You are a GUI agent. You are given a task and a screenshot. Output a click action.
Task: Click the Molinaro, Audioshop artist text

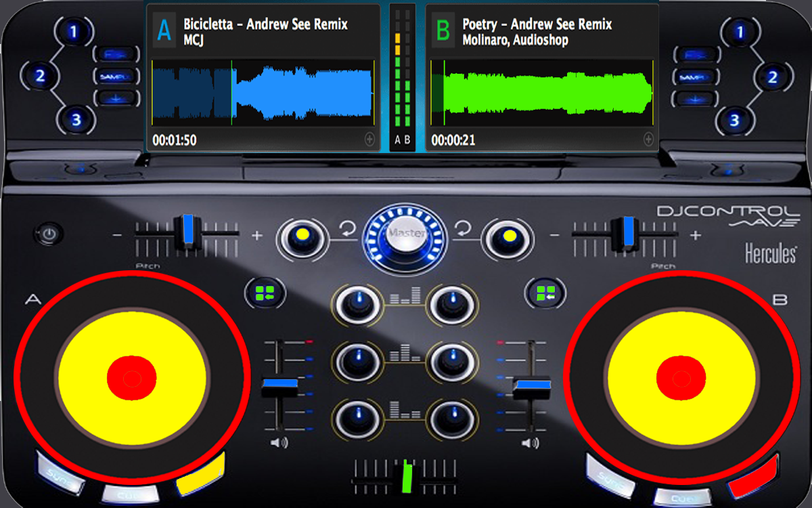coord(516,40)
